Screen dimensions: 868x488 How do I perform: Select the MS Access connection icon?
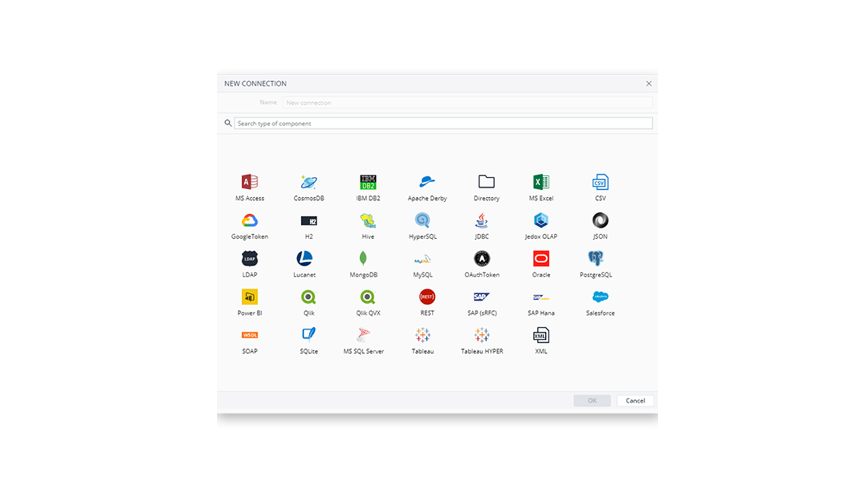tap(250, 182)
